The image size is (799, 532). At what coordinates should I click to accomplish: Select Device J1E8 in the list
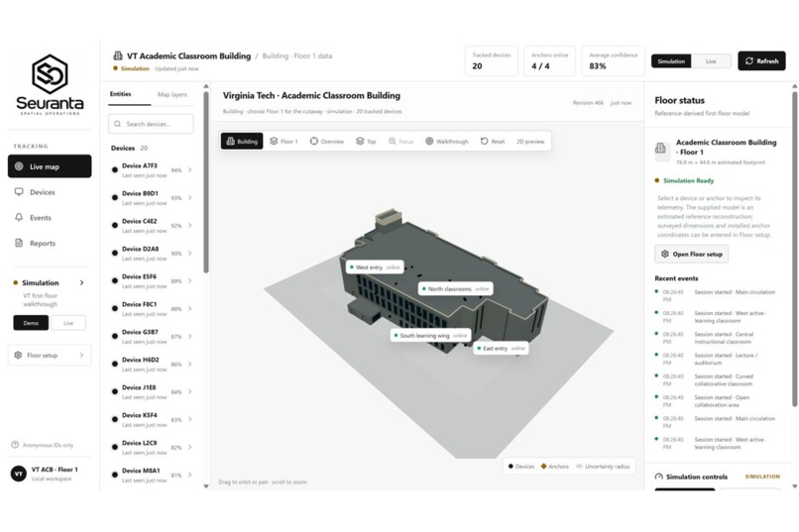click(152, 391)
